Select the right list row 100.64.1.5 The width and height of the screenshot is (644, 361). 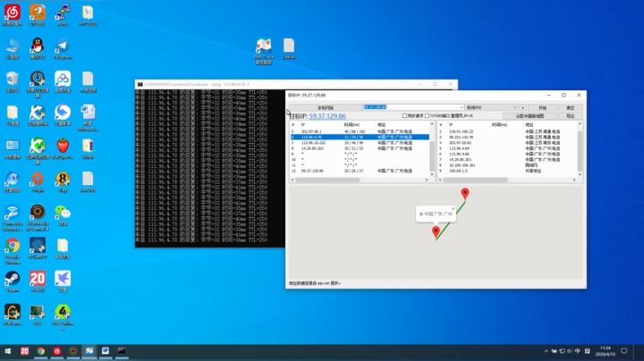tap(507, 171)
